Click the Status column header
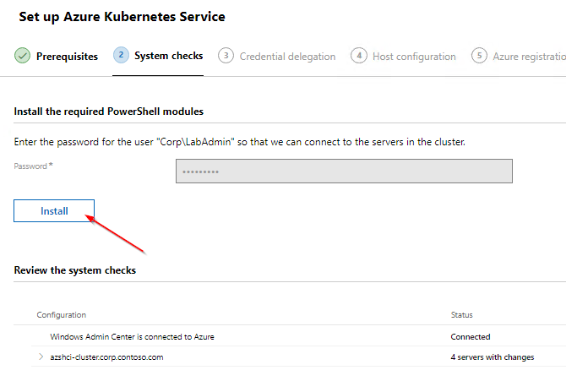 point(462,315)
